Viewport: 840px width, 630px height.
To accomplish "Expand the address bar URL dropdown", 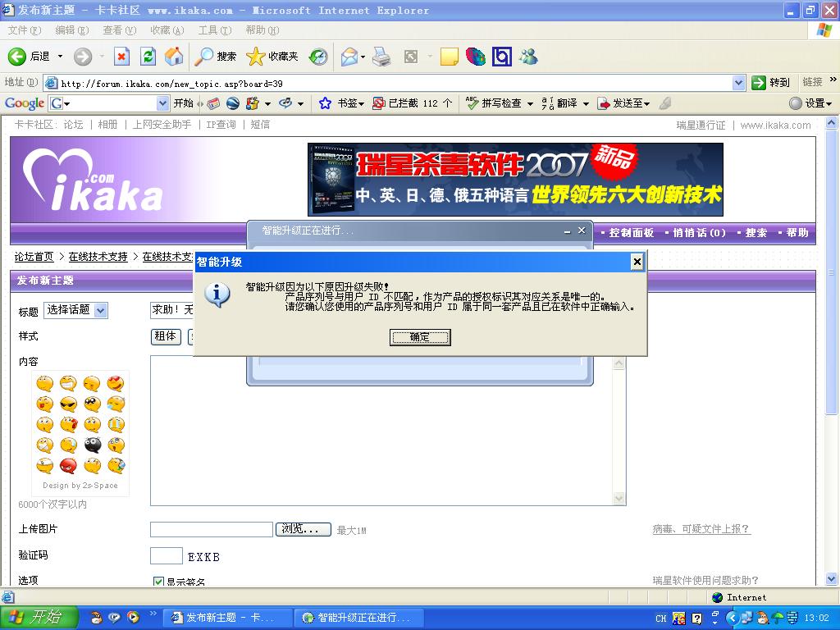I will click(738, 83).
